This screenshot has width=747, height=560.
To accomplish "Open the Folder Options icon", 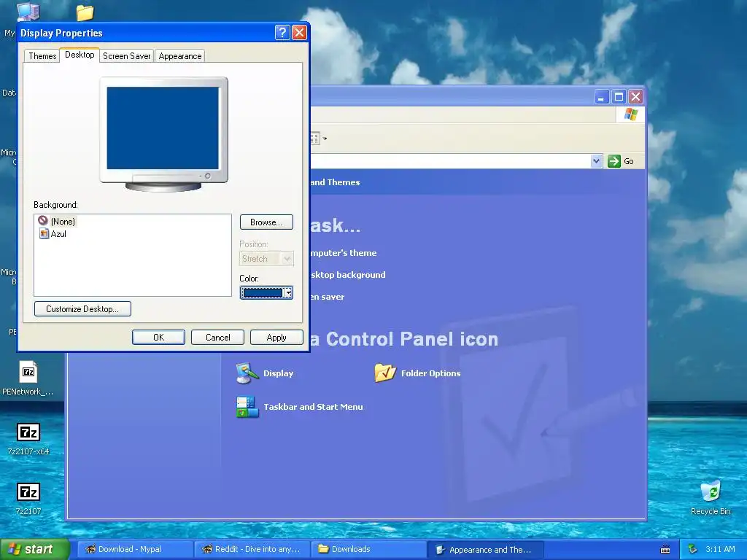I will [x=418, y=373].
